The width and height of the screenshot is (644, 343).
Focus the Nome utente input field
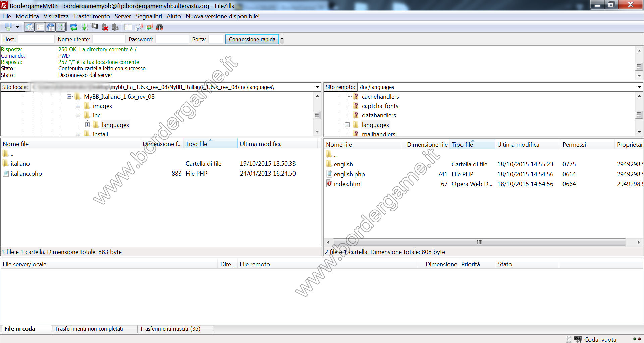[x=109, y=39]
